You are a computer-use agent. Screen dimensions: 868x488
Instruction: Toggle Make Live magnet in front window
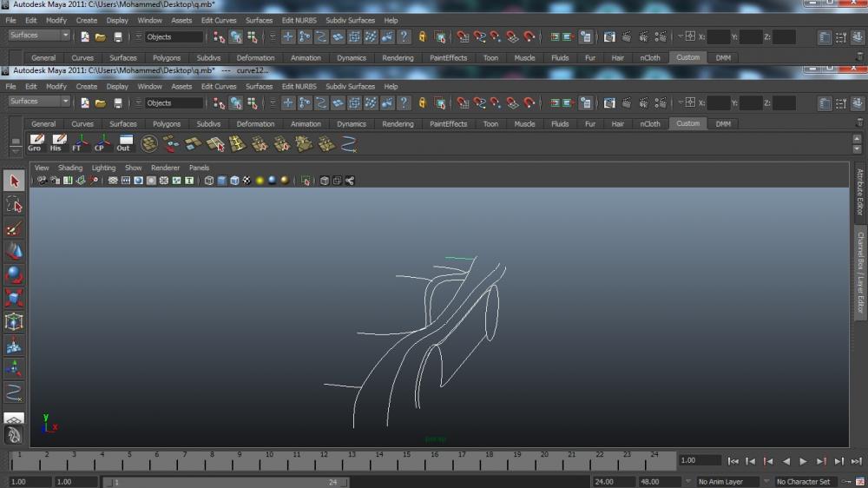pos(529,103)
